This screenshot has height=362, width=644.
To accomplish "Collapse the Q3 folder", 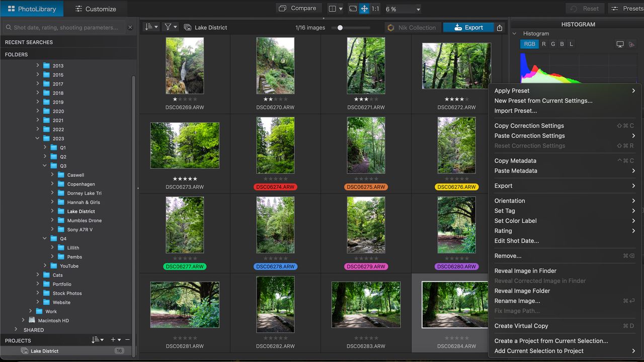I will (x=45, y=165).
